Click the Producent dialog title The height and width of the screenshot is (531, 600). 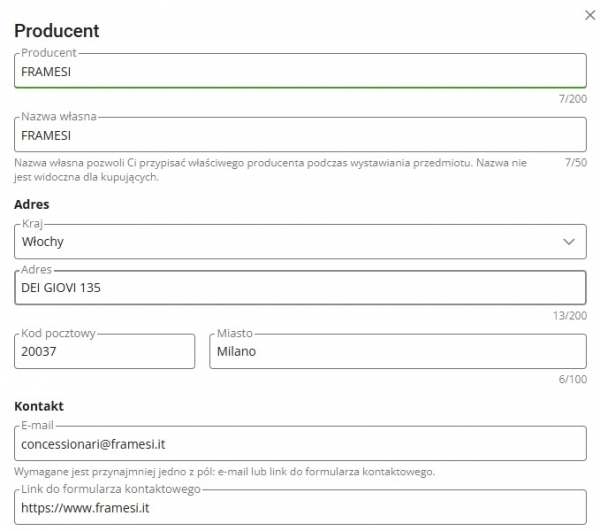point(56,31)
